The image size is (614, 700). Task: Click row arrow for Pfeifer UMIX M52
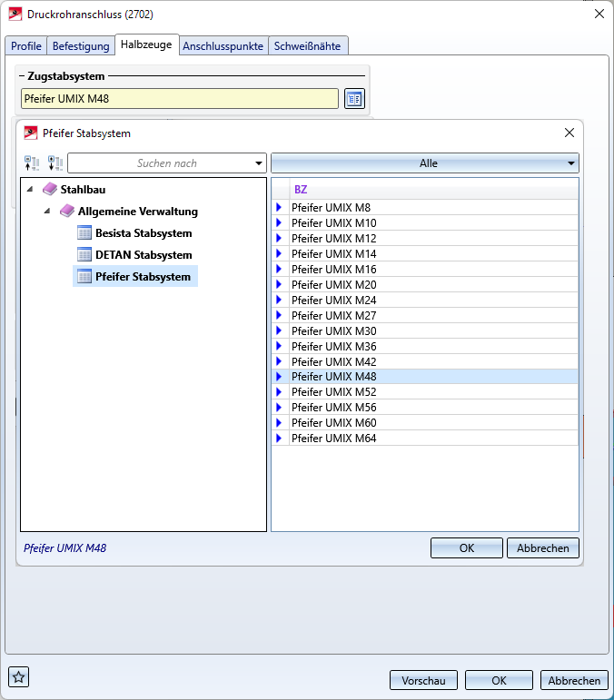pos(279,392)
